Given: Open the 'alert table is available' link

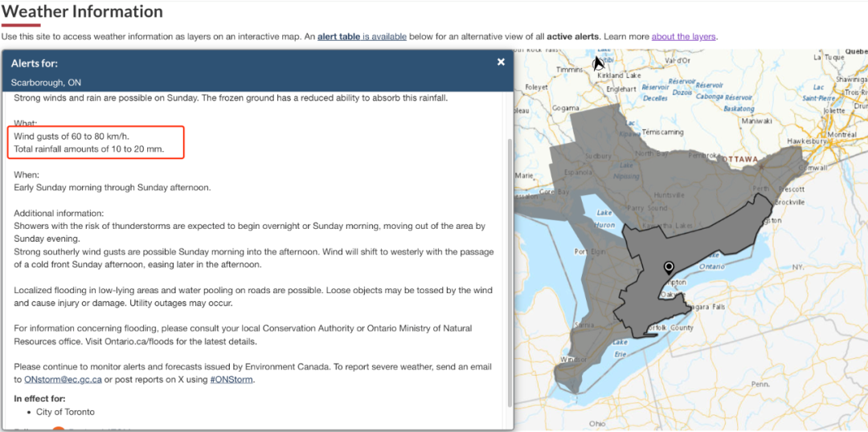Looking at the screenshot, I should pos(362,36).
